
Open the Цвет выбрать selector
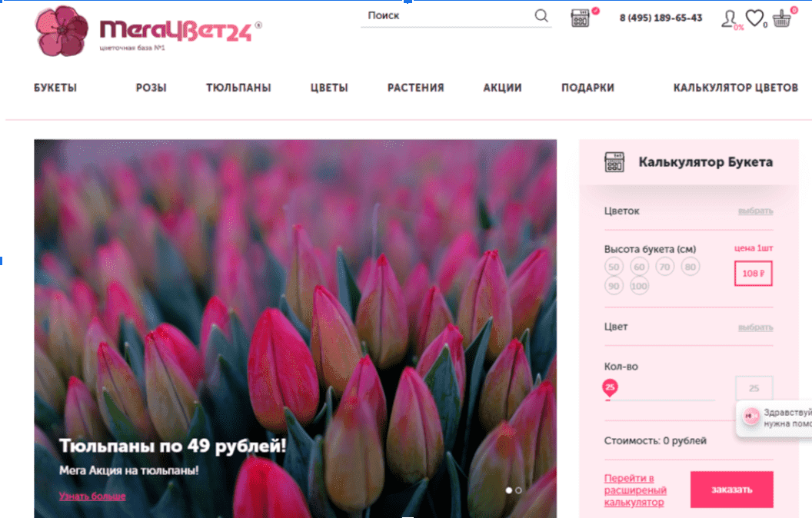pyautogui.click(x=756, y=327)
